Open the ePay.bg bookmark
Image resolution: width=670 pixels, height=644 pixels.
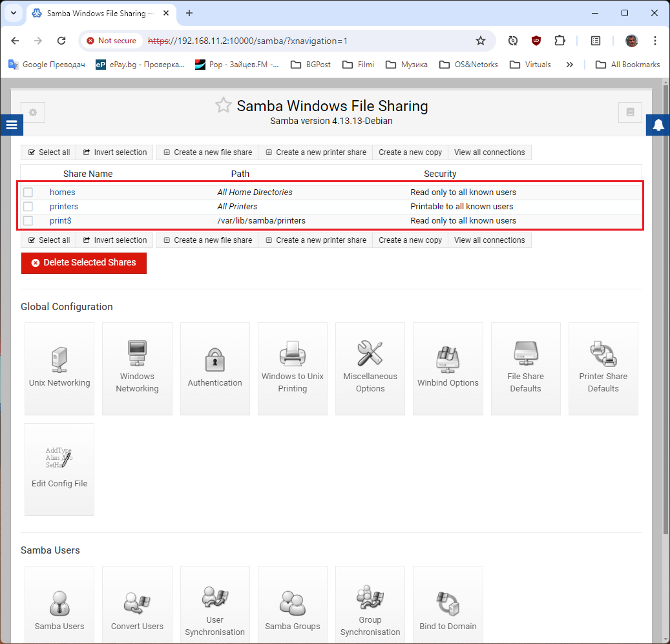pos(140,65)
